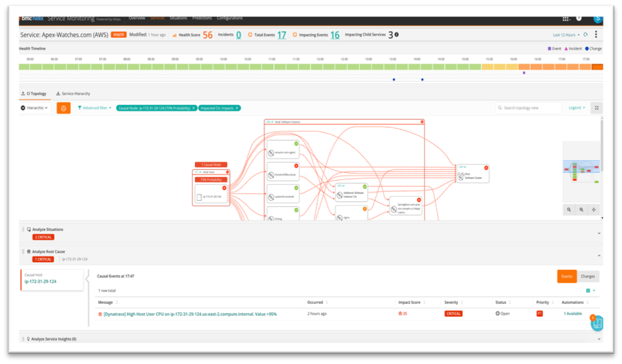622x364 pixels.
Task: Click the info icon beside Impacting Child Services
Action: [x=396, y=35]
